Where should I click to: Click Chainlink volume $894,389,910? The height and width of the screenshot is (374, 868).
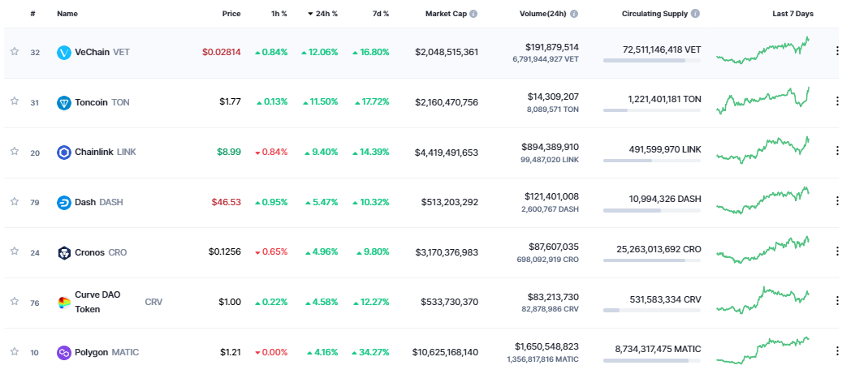click(x=549, y=147)
